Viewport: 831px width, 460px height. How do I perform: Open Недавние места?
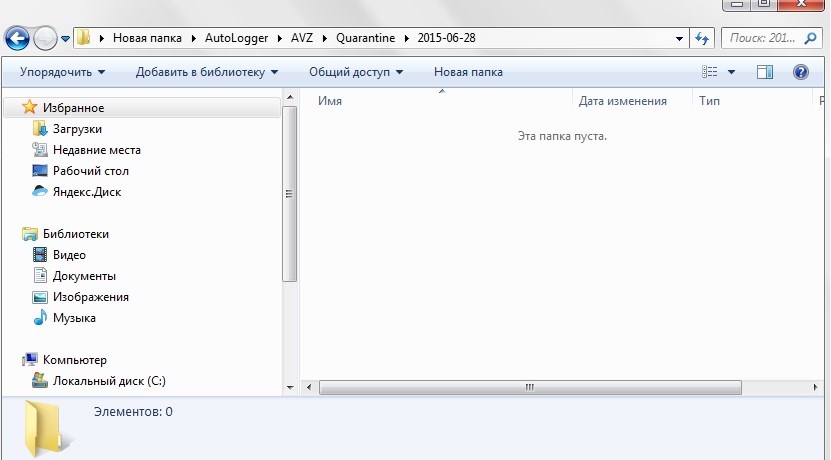pos(96,150)
